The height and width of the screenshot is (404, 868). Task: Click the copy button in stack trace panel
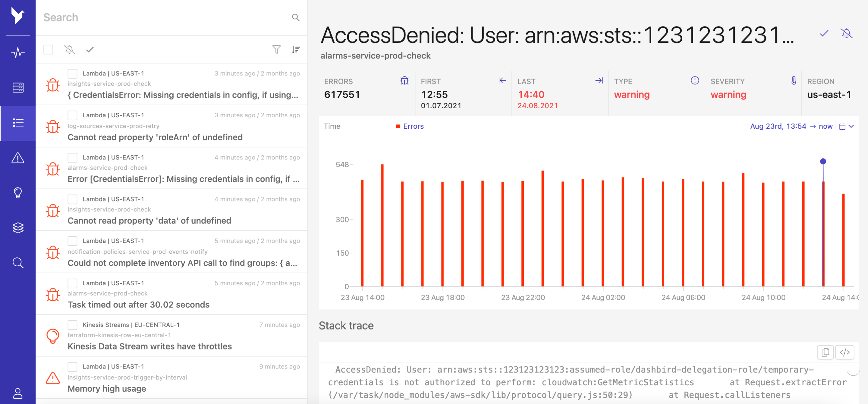point(826,352)
